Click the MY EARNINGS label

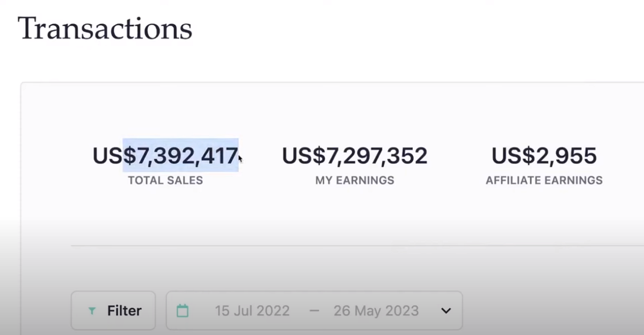(x=354, y=181)
